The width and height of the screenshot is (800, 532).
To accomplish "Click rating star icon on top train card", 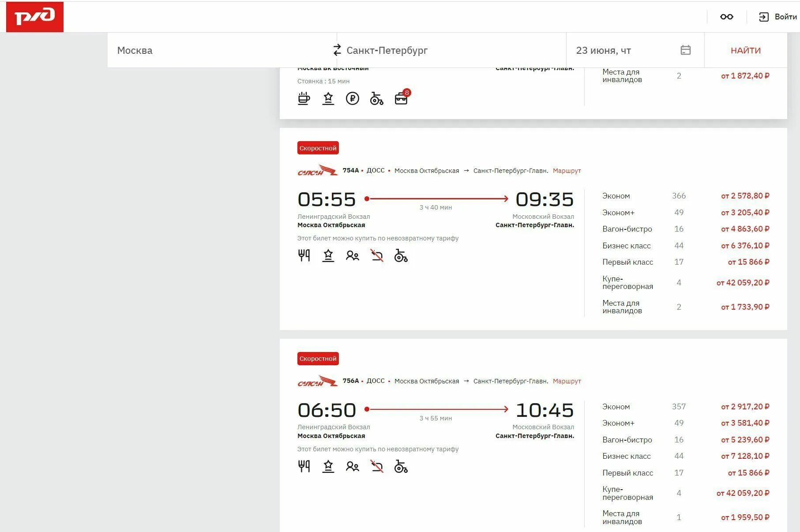I will point(328,98).
